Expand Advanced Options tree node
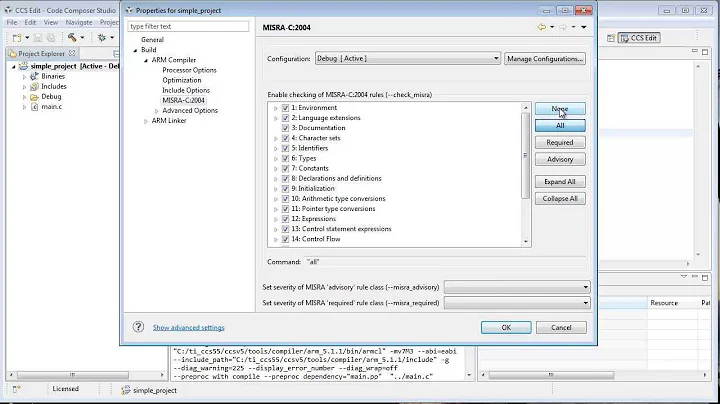The width and height of the screenshot is (720, 404). (x=157, y=111)
